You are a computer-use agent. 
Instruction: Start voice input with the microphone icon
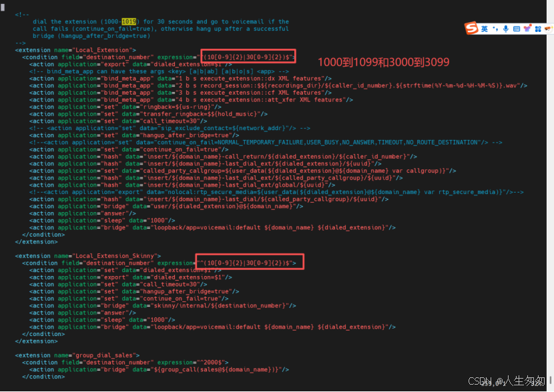click(x=506, y=29)
